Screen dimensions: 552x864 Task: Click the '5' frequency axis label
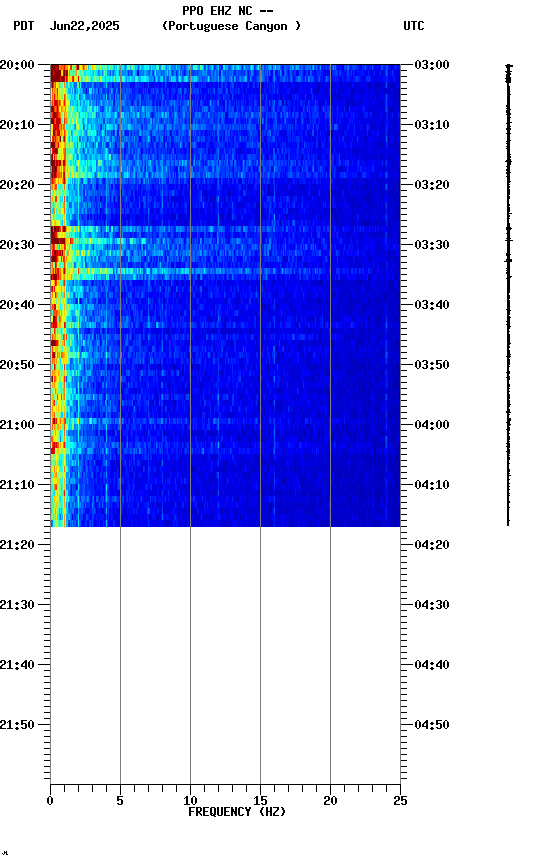tap(120, 802)
